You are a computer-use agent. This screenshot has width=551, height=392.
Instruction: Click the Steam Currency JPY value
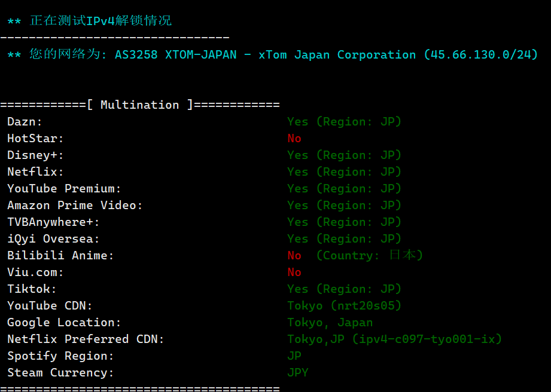click(298, 373)
